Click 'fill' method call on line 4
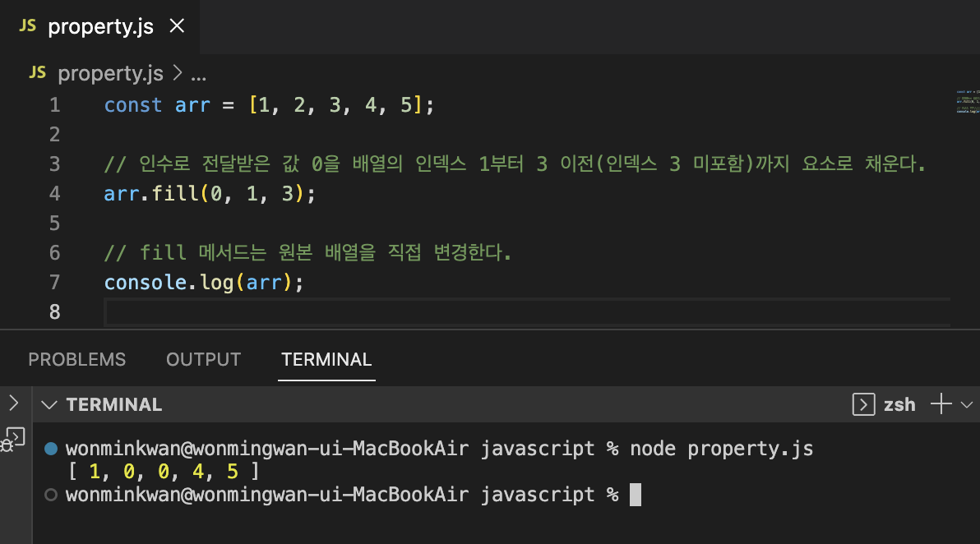This screenshot has width=980, height=544. (175, 194)
